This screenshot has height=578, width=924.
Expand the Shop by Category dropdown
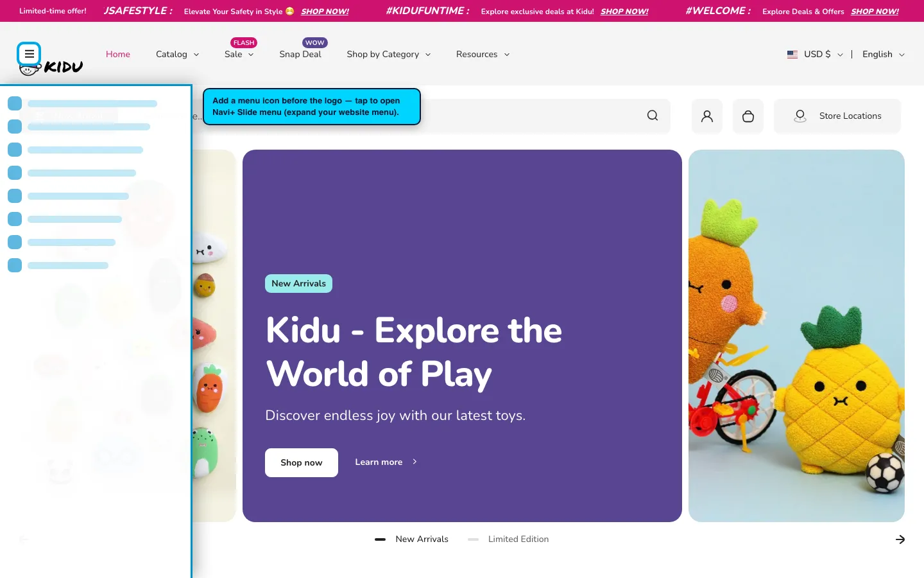coord(389,55)
